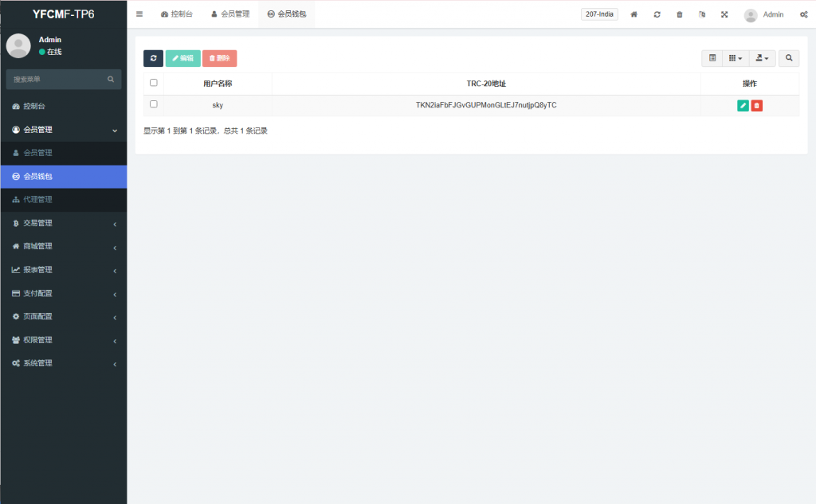Expand the 交易管理 sidebar menu
The image size is (816, 504).
pos(64,223)
